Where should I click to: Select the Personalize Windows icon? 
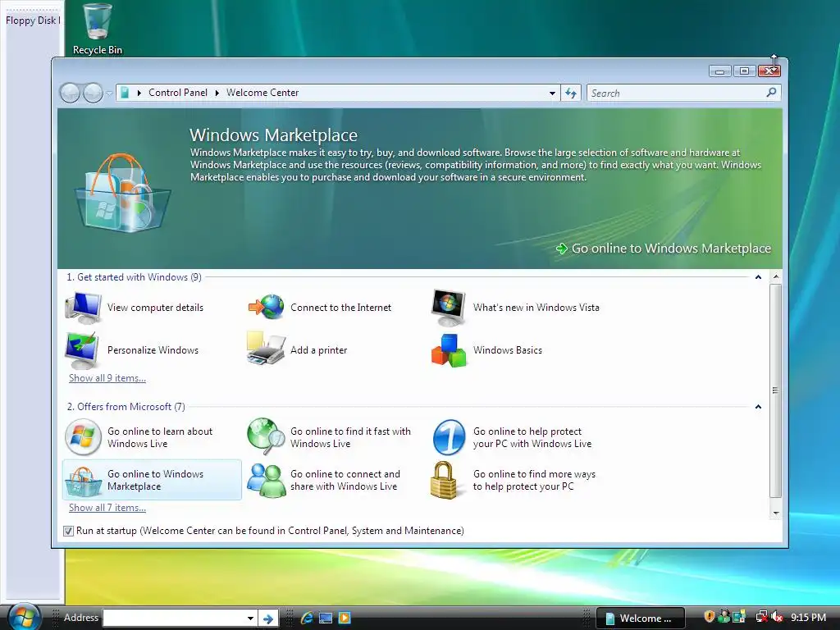tap(82, 350)
